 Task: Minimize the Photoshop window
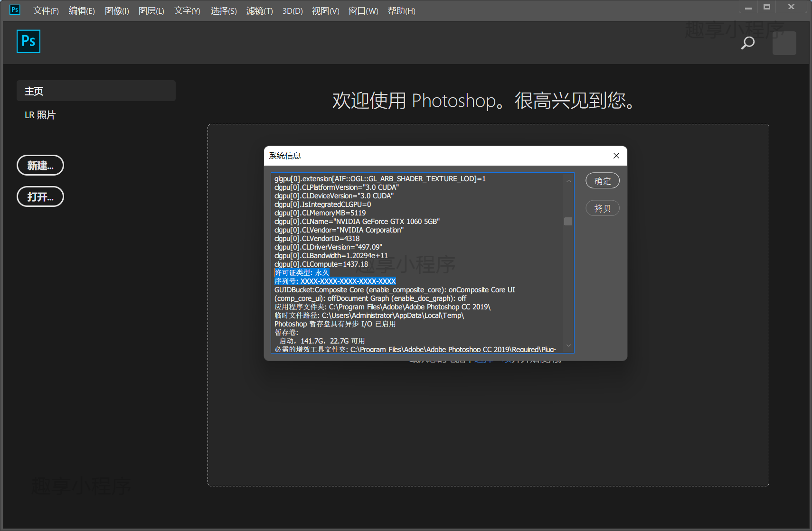[x=748, y=7]
